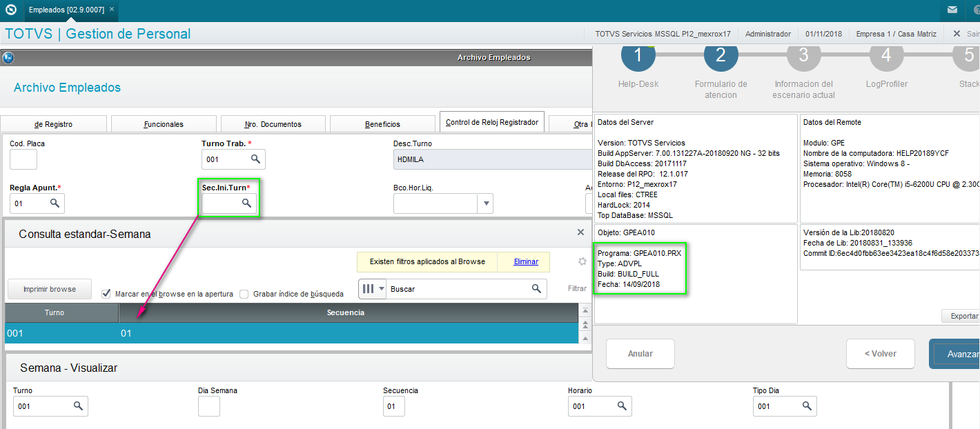The height and width of the screenshot is (429, 980).
Task: Click Empresa 1 / Casa Matriz in header
Action: [896, 34]
